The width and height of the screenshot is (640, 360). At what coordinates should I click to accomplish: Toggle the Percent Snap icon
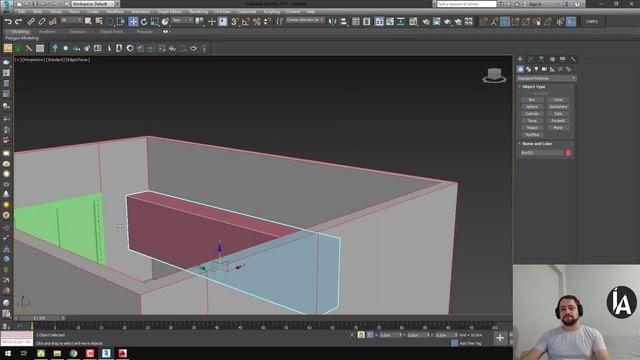(x=256, y=22)
